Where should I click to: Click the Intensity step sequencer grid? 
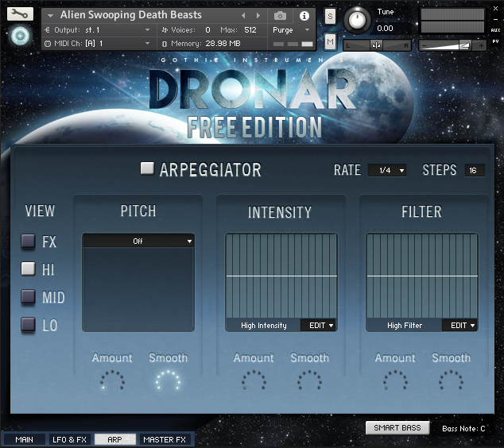[281, 276]
